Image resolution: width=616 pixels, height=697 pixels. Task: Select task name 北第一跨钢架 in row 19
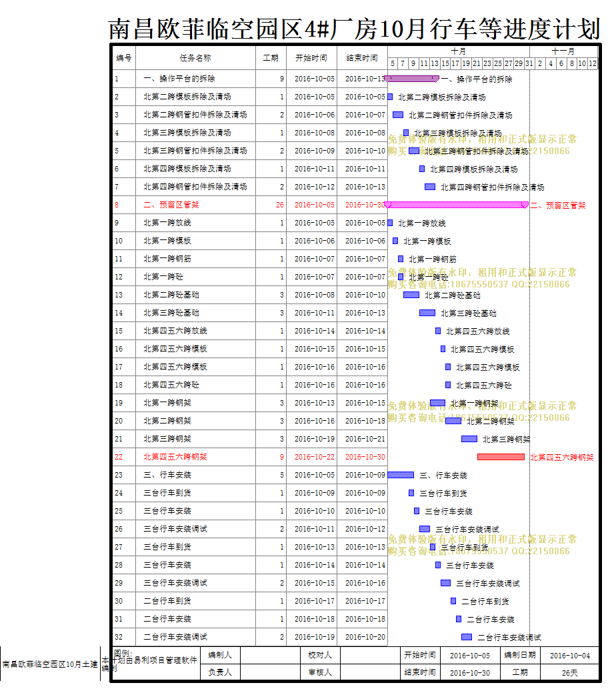pyautogui.click(x=167, y=403)
